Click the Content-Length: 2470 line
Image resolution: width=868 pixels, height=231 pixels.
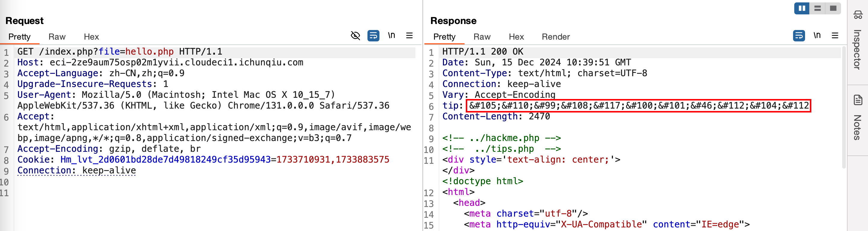click(x=496, y=116)
